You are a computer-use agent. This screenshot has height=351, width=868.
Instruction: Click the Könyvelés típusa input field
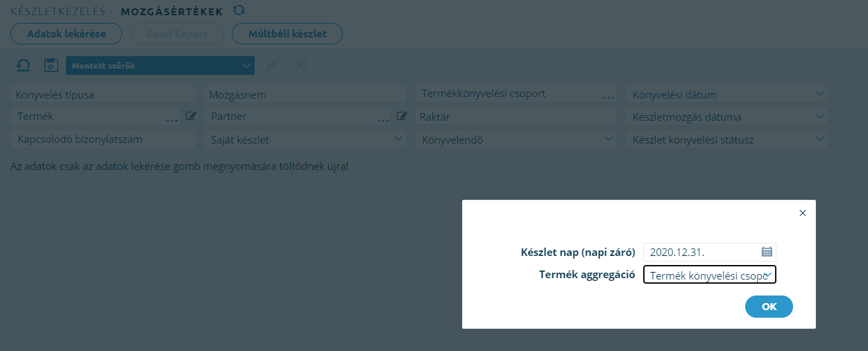(103, 94)
